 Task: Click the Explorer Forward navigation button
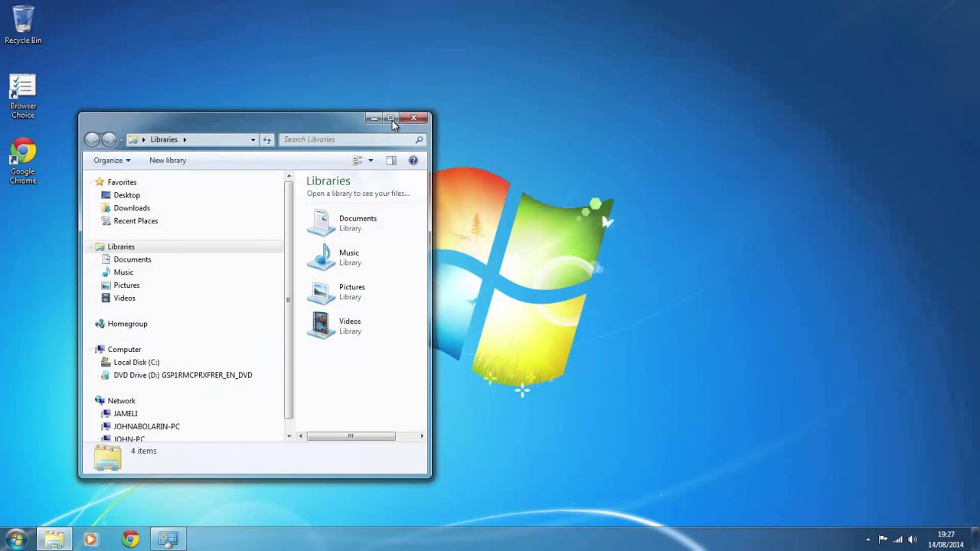tap(109, 139)
